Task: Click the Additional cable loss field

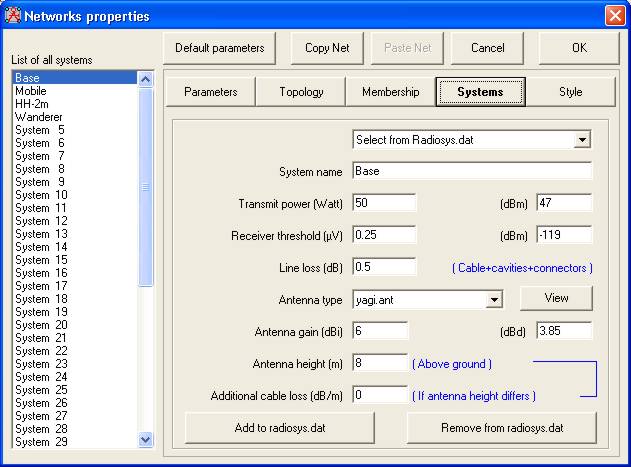Action: pyautogui.click(x=380, y=395)
